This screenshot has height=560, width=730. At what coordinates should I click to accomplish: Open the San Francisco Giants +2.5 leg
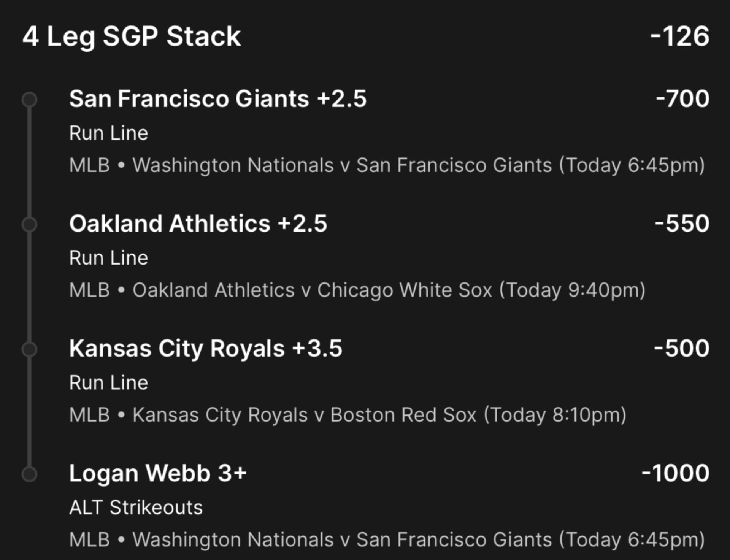pyautogui.click(x=217, y=99)
